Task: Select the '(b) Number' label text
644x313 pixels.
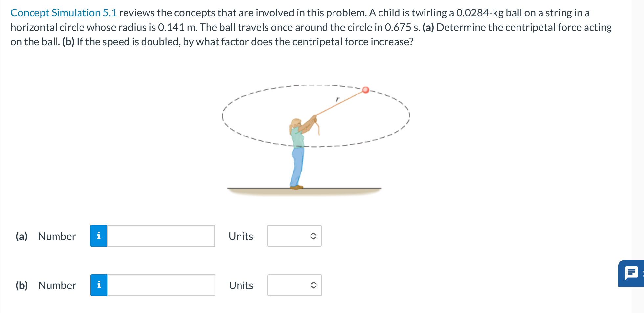Action: [46, 285]
